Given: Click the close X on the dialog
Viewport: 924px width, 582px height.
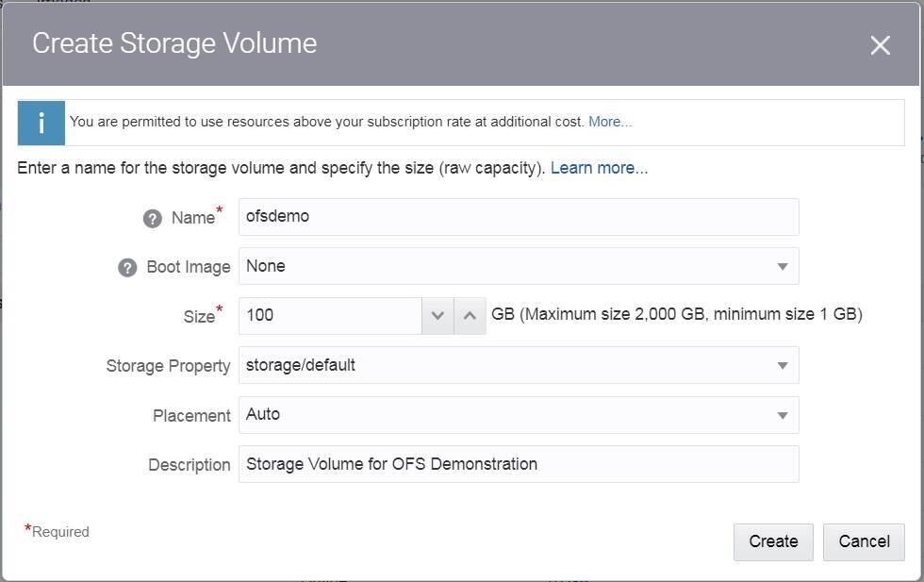Looking at the screenshot, I should tap(880, 44).
